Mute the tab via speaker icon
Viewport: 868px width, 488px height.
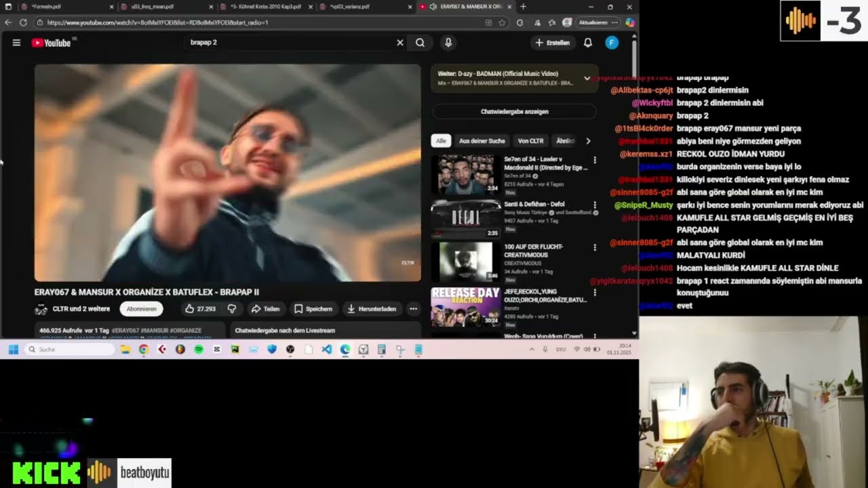[433, 7]
